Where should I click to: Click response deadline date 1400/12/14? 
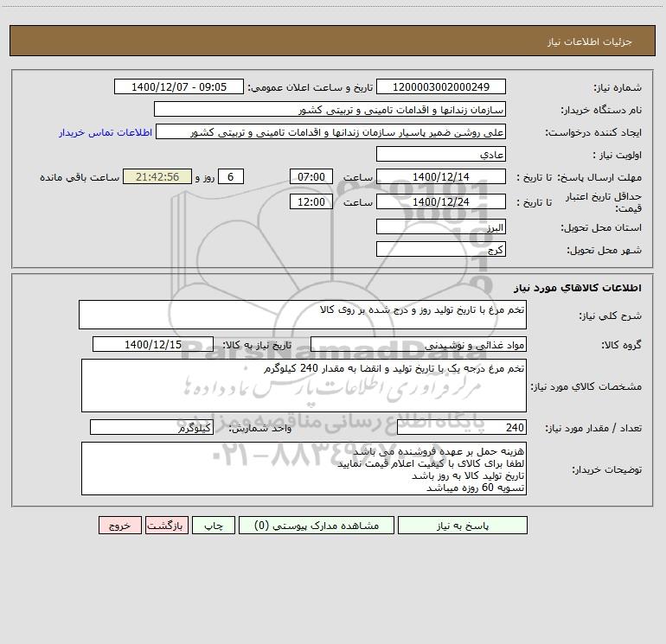[441, 176]
